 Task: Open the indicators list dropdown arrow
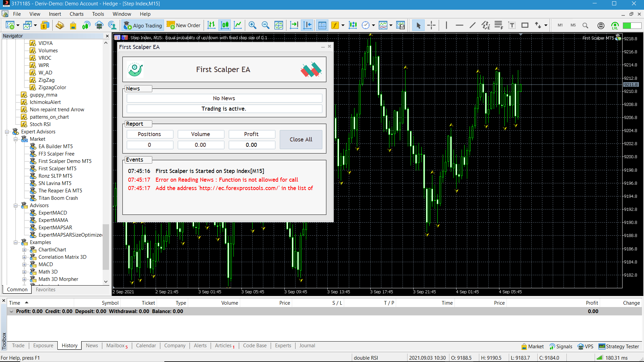pos(343,25)
